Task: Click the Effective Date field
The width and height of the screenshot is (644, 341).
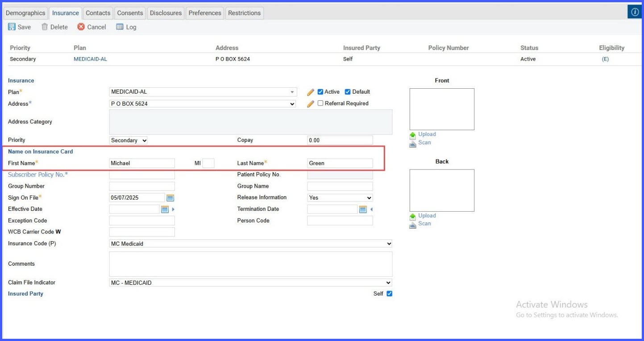Action: click(x=134, y=210)
